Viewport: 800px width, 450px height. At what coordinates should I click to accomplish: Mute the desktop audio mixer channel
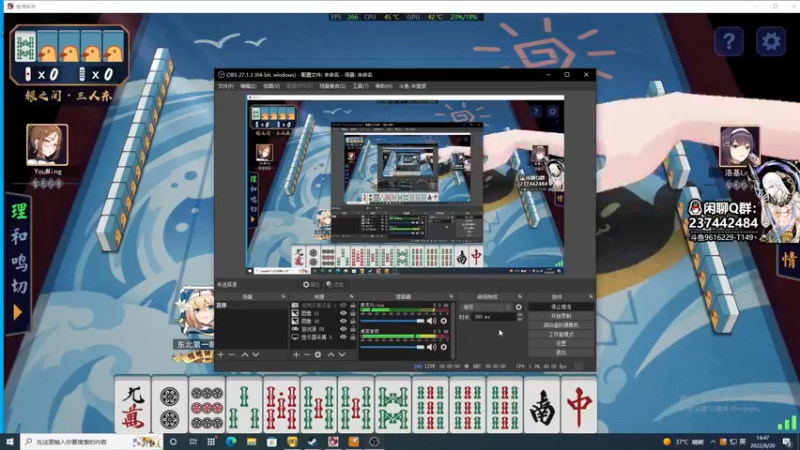click(x=432, y=347)
